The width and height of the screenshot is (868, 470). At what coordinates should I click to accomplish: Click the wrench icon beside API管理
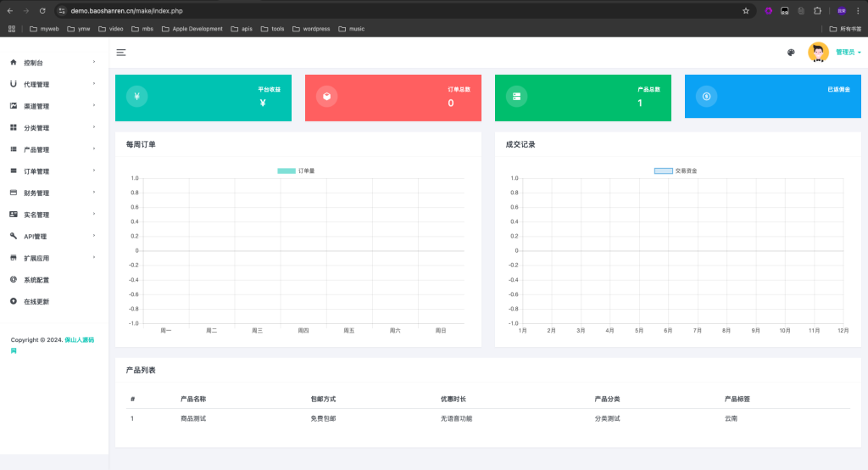coord(14,236)
